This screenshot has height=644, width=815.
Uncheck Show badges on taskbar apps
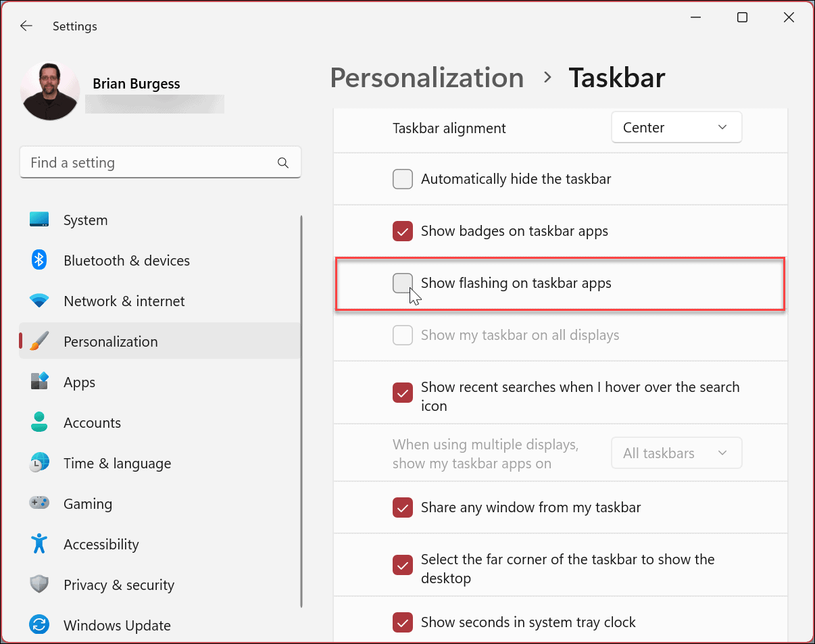403,231
